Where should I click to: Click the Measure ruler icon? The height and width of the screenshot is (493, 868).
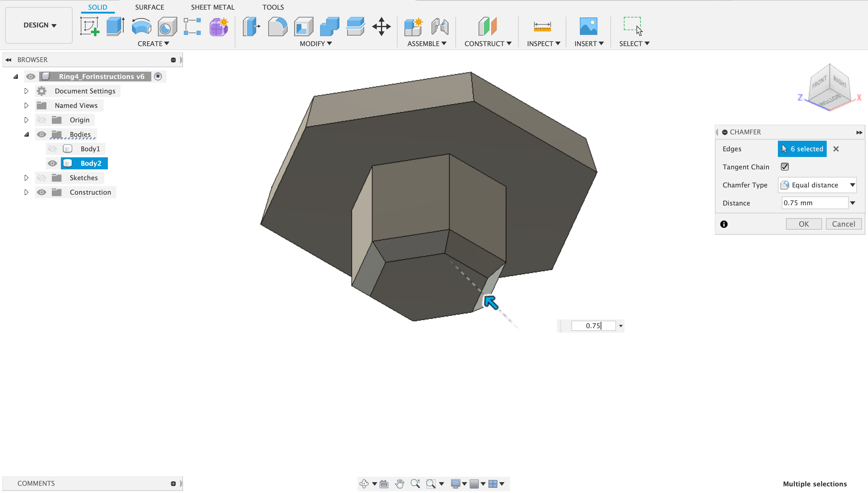[542, 26]
